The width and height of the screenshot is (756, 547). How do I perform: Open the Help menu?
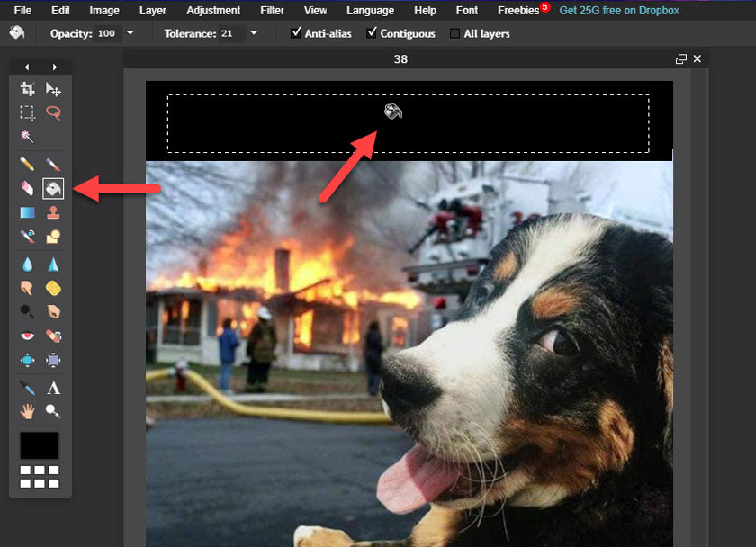click(425, 10)
